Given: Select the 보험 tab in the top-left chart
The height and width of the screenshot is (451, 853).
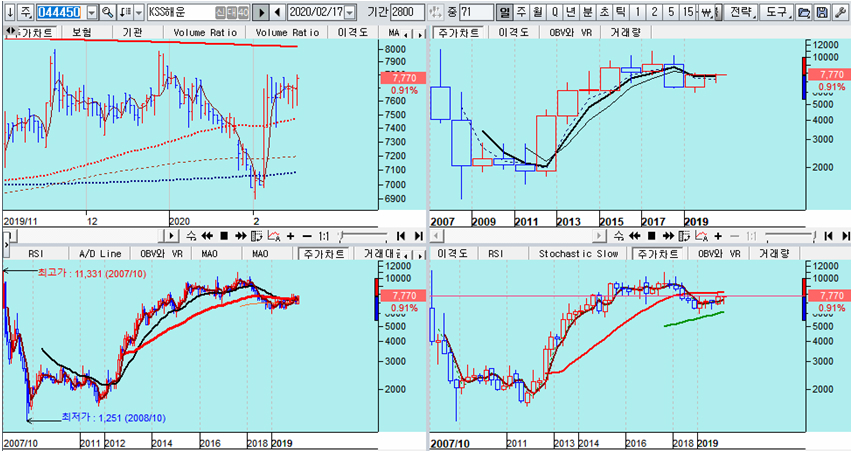Looking at the screenshot, I should pos(82,33).
